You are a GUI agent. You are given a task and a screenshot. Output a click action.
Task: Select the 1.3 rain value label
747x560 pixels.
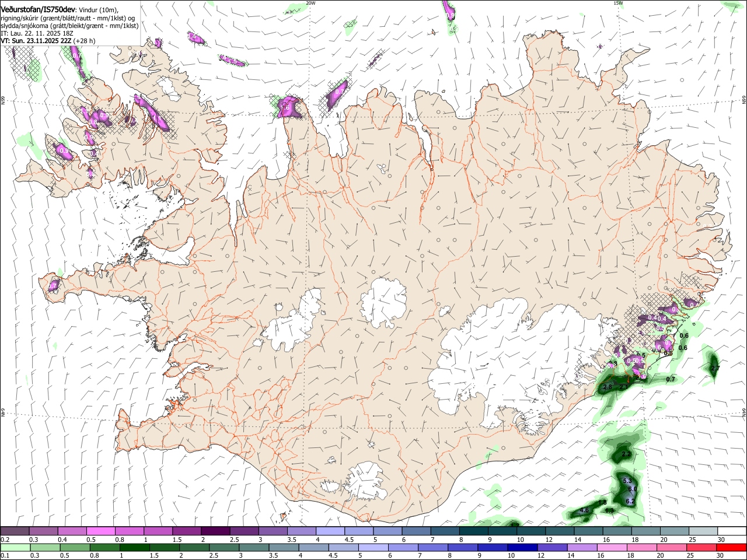click(x=609, y=511)
